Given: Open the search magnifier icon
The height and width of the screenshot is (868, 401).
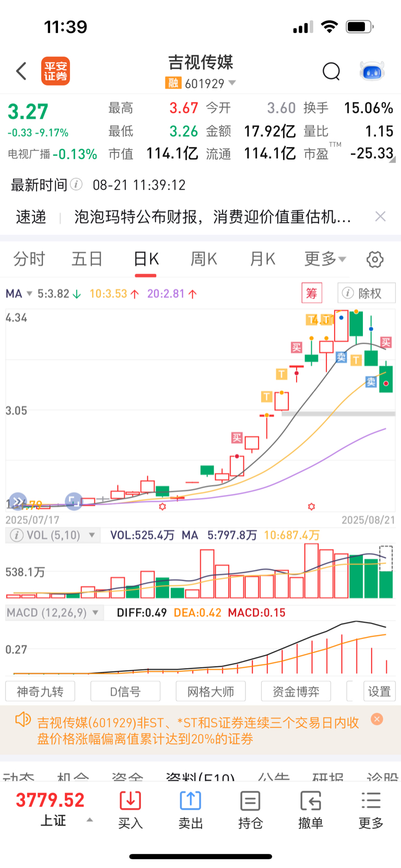Looking at the screenshot, I should point(331,71).
